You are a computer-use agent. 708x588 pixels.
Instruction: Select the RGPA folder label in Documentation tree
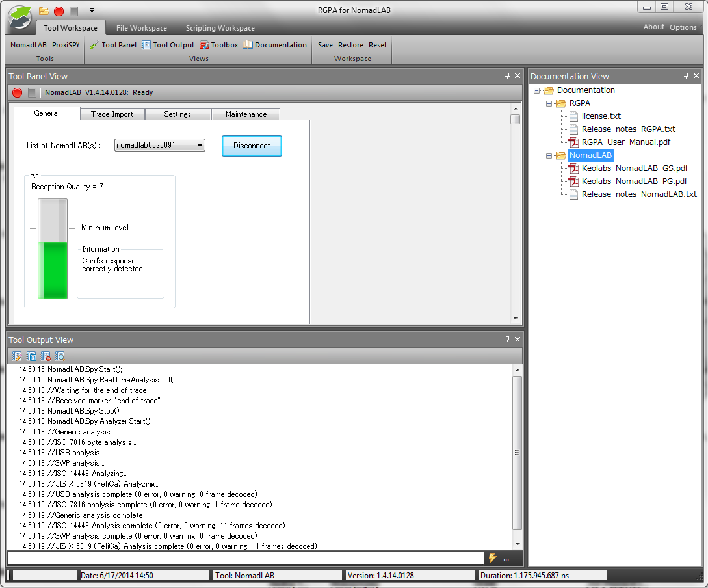580,103
